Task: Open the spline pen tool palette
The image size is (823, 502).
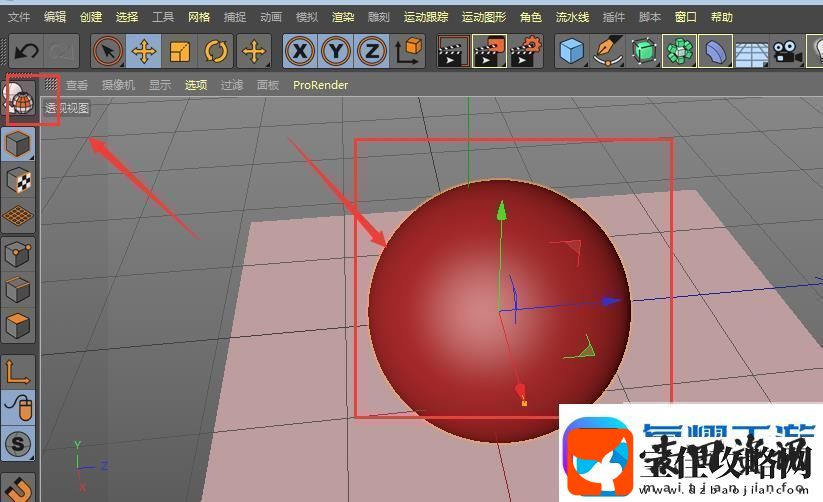Action: 608,51
